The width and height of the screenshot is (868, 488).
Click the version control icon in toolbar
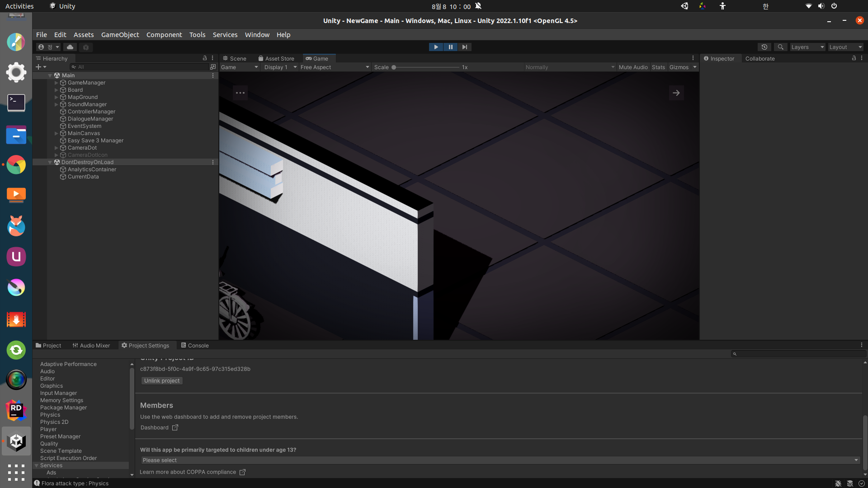pos(86,47)
